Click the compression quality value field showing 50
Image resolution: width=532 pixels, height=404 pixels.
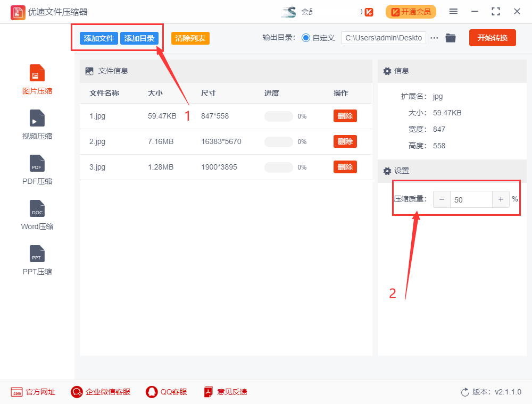471,199
